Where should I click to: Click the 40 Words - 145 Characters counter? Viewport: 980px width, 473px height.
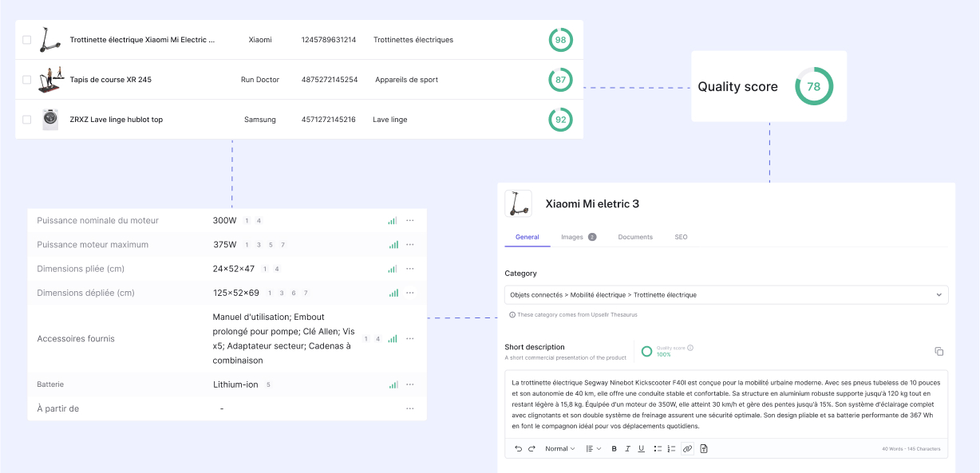point(912,449)
